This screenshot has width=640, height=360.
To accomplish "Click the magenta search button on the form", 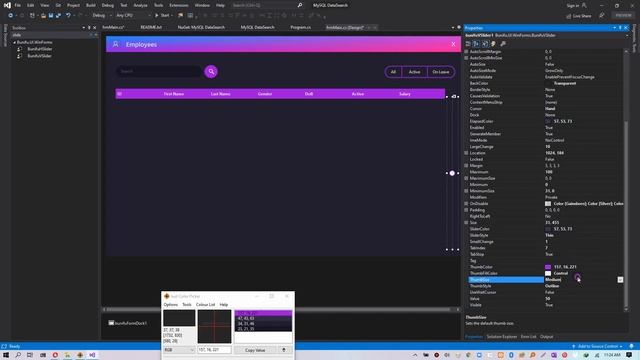I will pos(211,71).
